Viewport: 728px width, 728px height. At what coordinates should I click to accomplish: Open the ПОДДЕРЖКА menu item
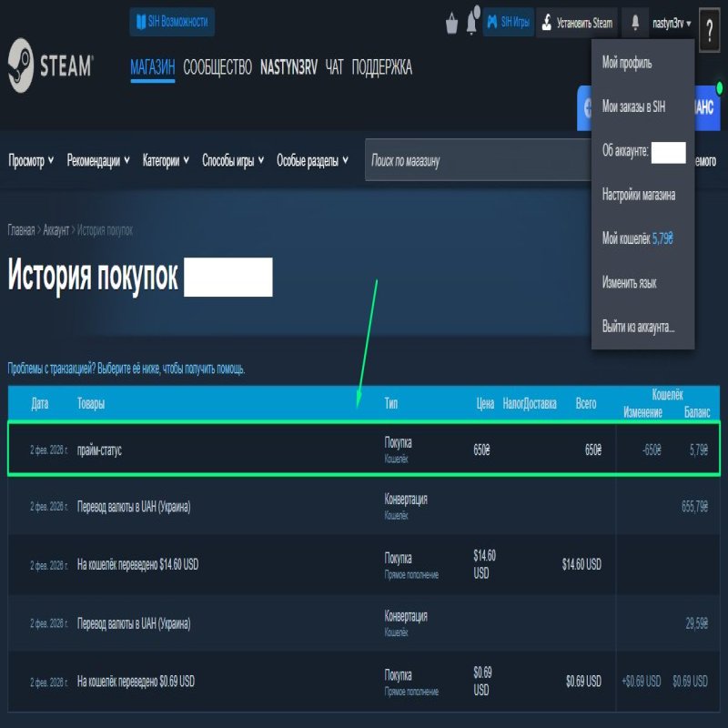point(381,68)
